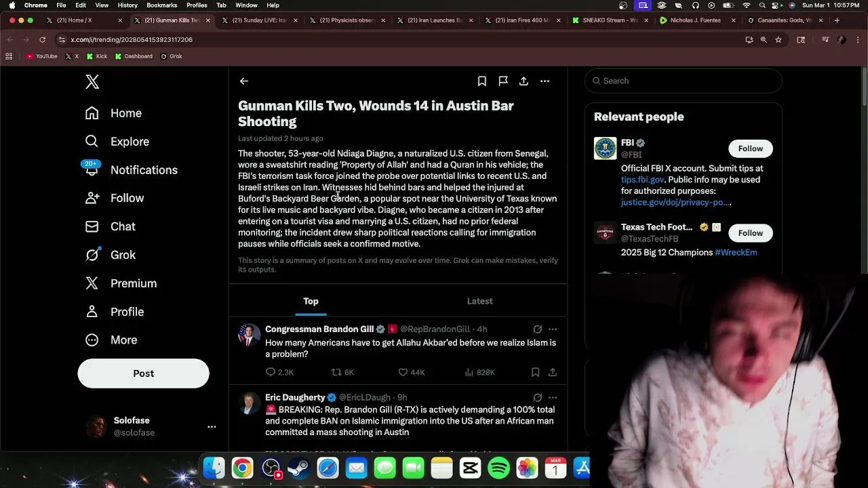Click the X logo in sidebar
This screenshot has width=868, height=488.
92,82
